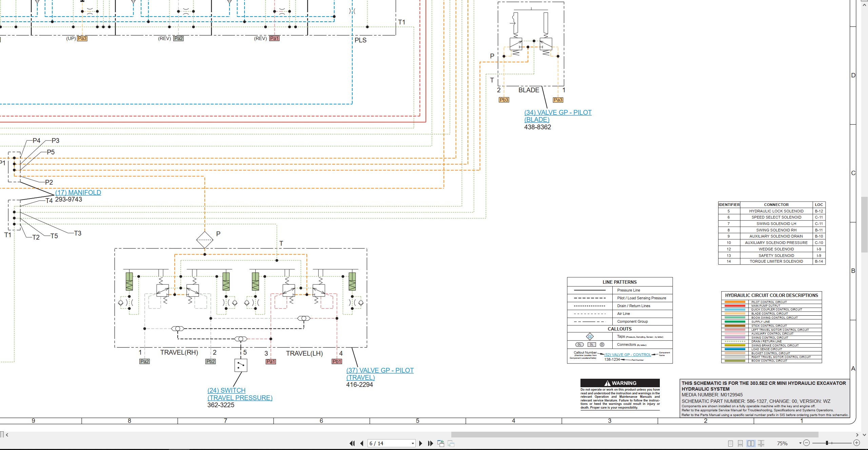Click the zoom out minus button

coord(807,443)
